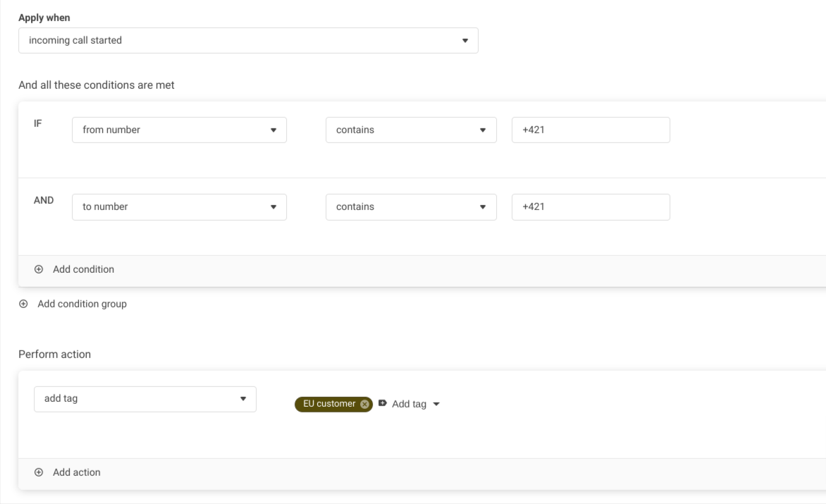The height and width of the screenshot is (504, 826).
Task: Open the "contains" operator in the IF row
Action: point(411,130)
